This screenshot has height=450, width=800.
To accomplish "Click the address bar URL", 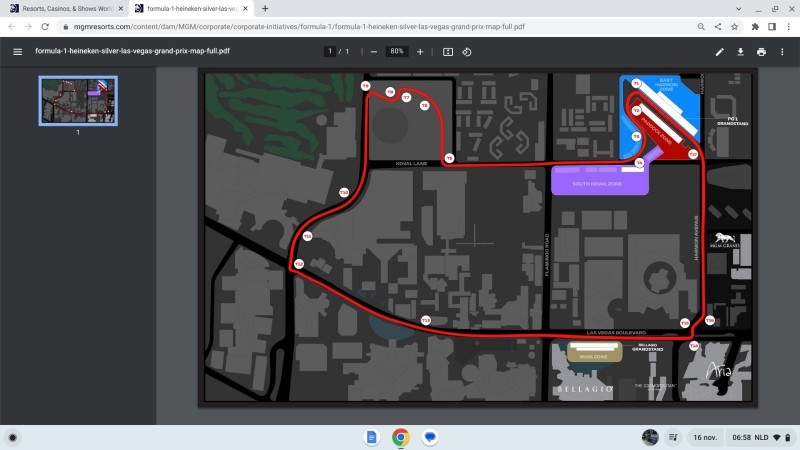I will tap(300, 26).
